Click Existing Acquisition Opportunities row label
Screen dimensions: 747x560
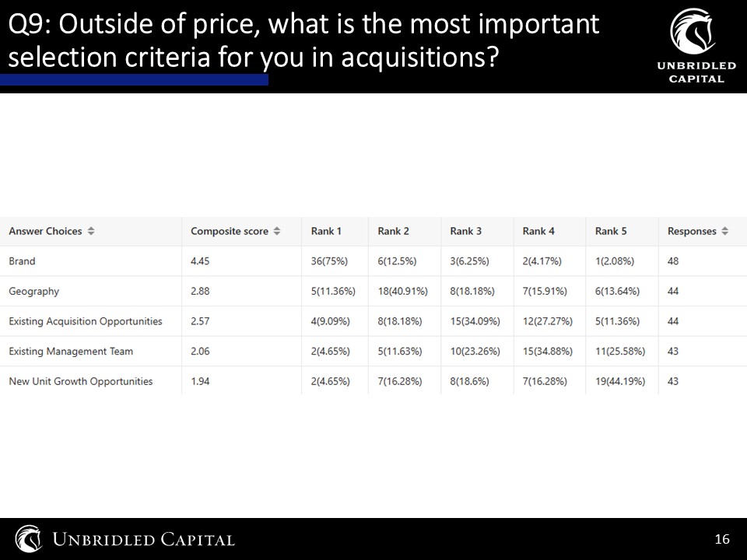coord(86,321)
